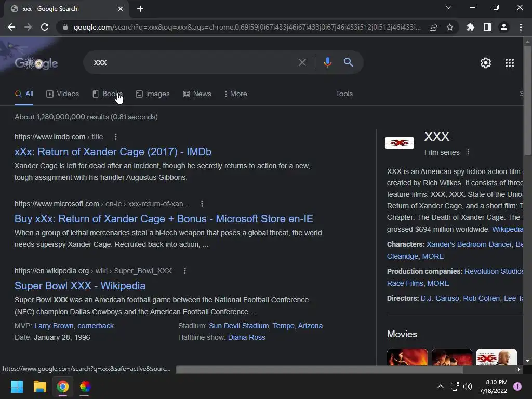This screenshot has width=532, height=399.
Task: Open the Windows Start menu
Action: click(17, 387)
